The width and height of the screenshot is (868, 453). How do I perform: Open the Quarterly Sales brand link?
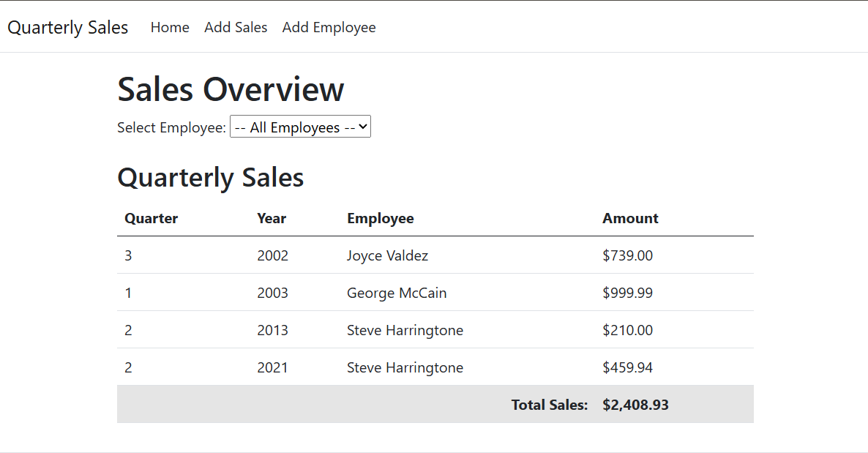coord(67,27)
